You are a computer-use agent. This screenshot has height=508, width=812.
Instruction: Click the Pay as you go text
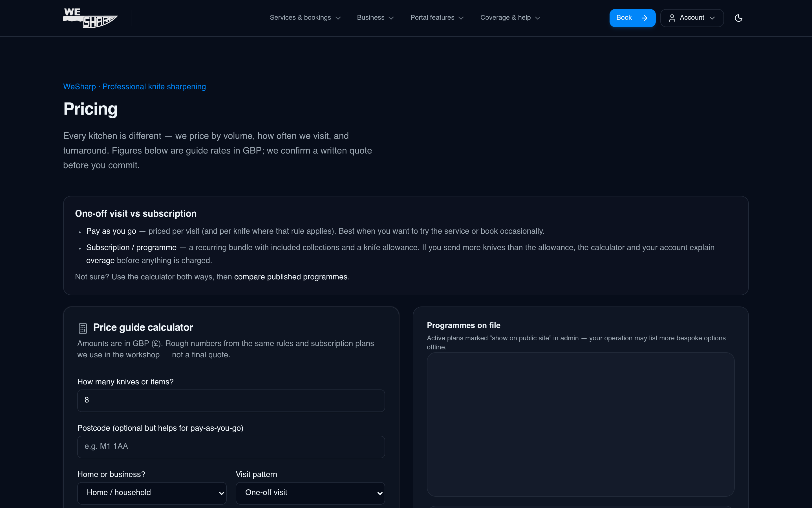pos(111,231)
